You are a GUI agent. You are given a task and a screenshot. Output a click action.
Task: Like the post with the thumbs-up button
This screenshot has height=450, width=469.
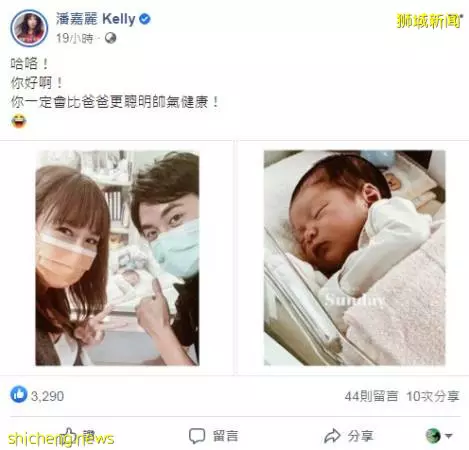[x=79, y=436]
